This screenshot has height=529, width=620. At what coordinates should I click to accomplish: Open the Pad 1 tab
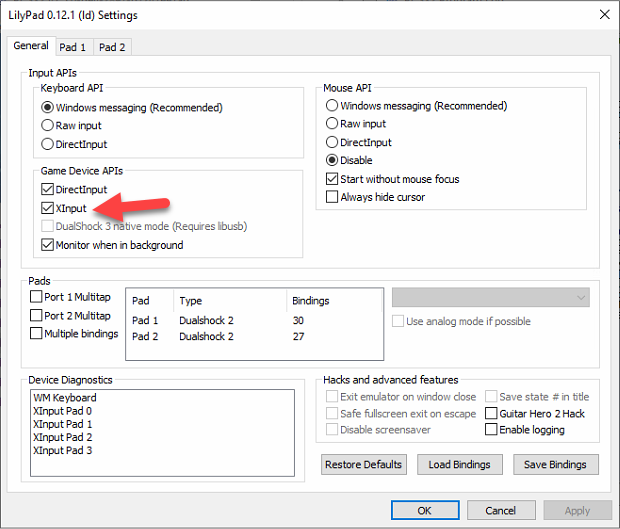[73, 47]
